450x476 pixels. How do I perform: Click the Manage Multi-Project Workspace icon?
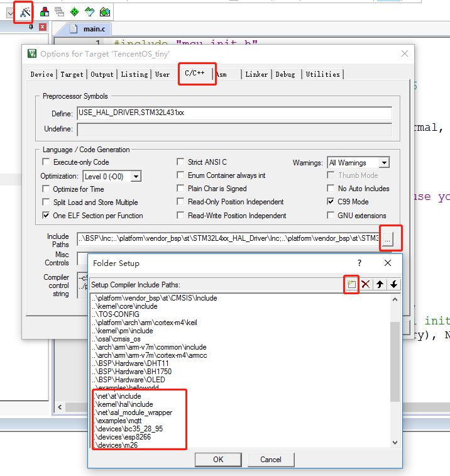tap(59, 12)
